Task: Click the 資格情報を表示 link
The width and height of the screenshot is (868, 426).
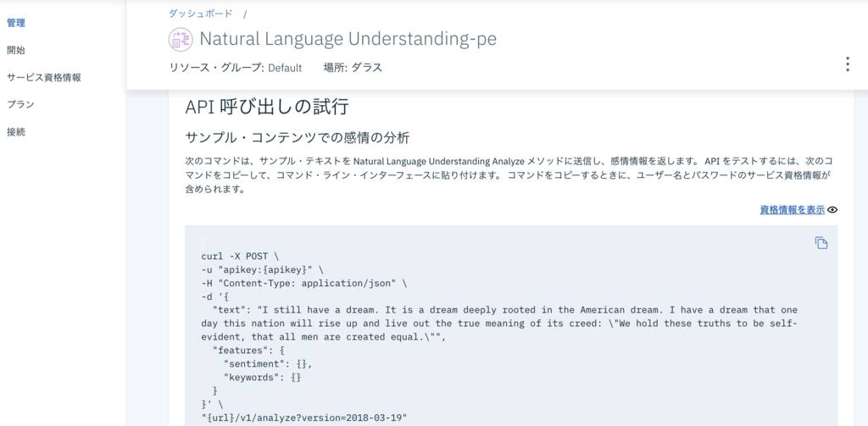Action: pos(793,210)
